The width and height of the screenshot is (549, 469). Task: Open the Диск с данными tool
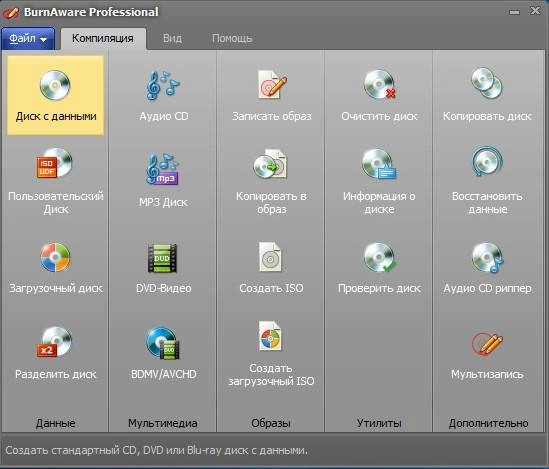point(55,95)
